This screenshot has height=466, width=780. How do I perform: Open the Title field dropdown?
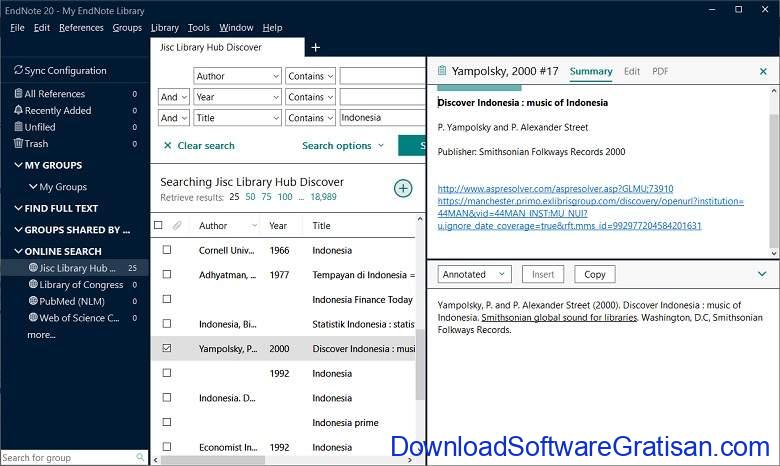[x=237, y=118]
